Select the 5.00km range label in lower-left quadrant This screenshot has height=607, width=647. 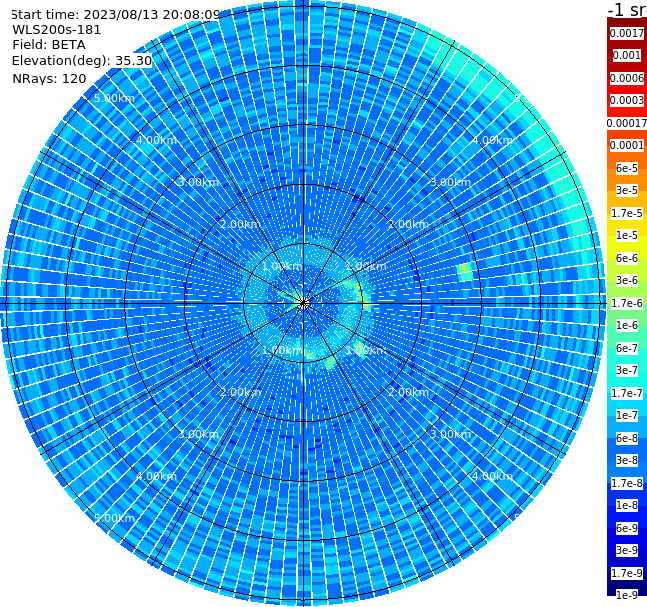point(114,518)
